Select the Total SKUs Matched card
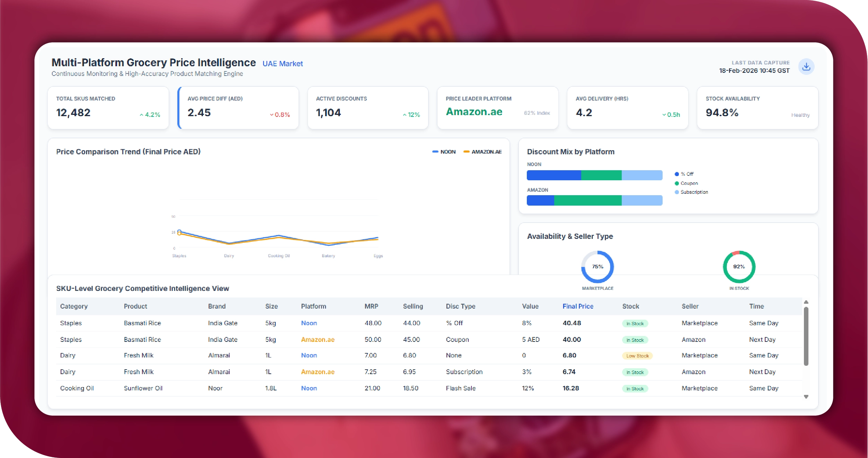Screen dimensions: 868x458 (108, 107)
